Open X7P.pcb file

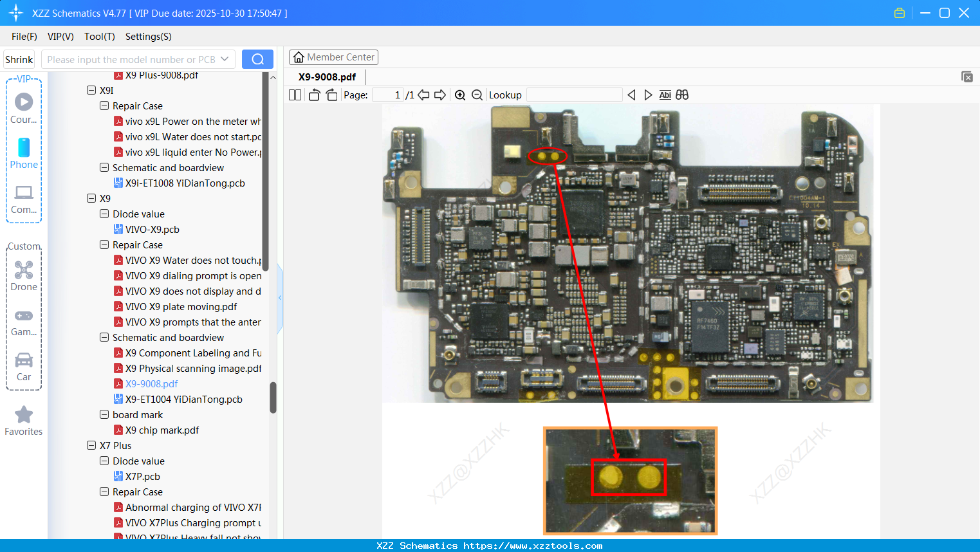click(143, 477)
